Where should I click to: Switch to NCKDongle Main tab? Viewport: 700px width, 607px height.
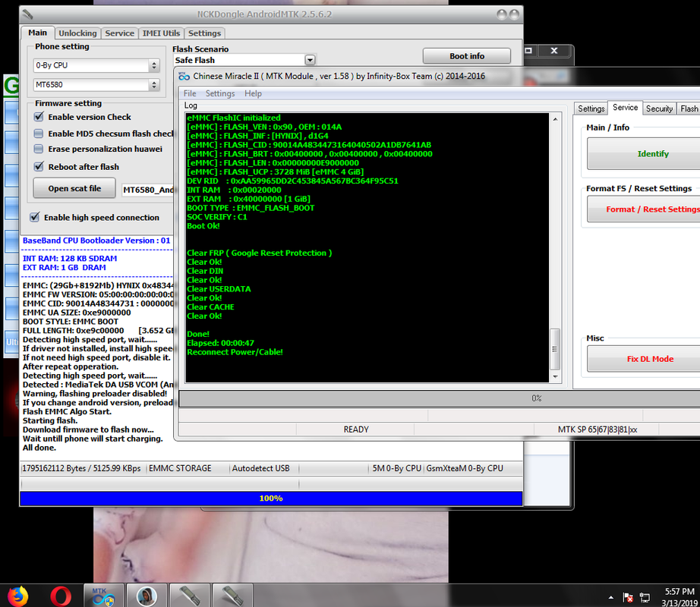click(37, 33)
